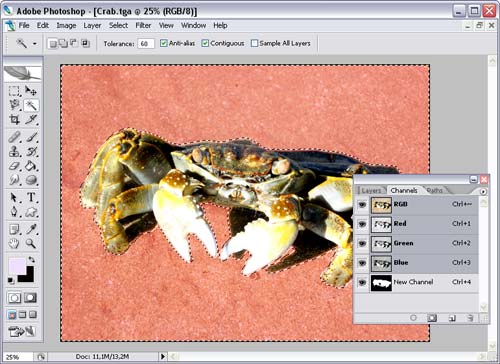Image resolution: width=500 pixels, height=364 pixels.
Task: Select the Custom Shape tool
Action: (31, 212)
